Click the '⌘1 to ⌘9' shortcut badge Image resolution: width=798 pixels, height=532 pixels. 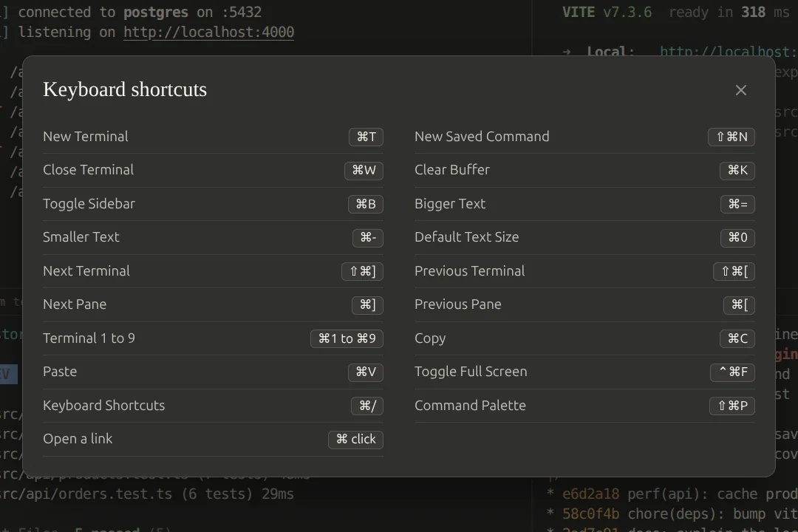point(347,338)
